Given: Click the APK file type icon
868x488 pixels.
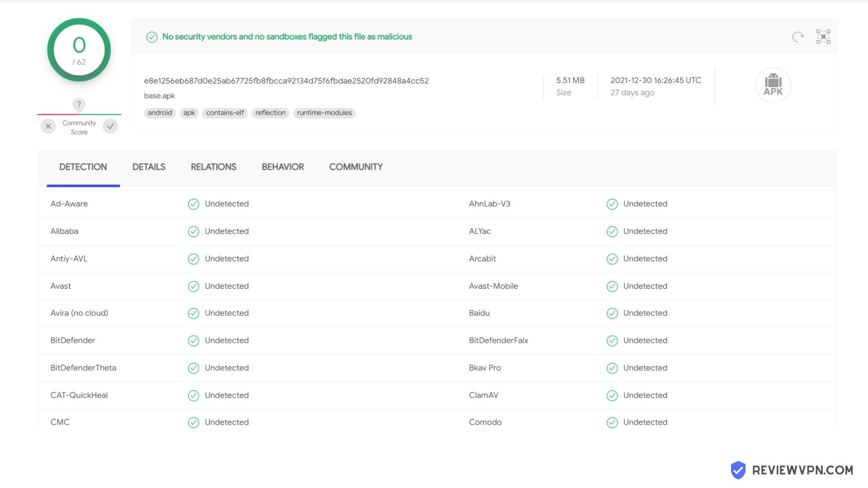Looking at the screenshot, I should [x=773, y=85].
